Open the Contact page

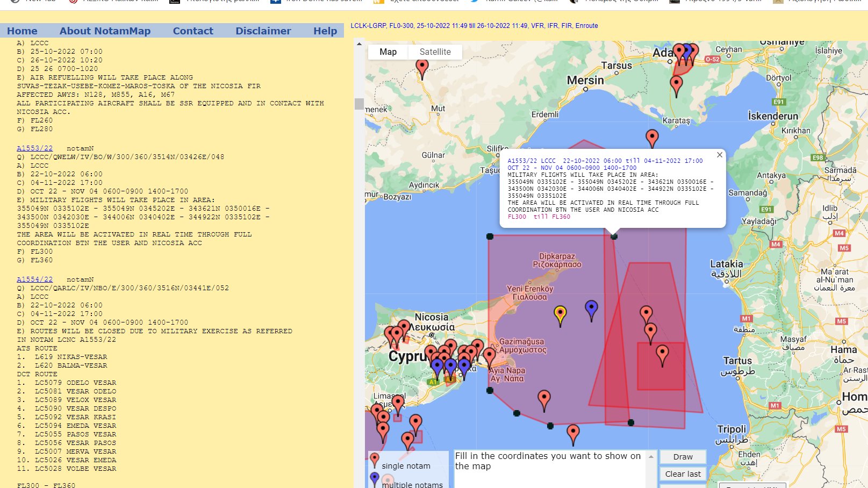coord(193,31)
